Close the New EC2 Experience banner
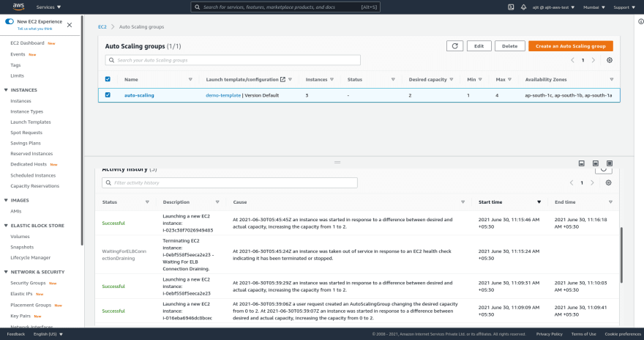 (70, 25)
